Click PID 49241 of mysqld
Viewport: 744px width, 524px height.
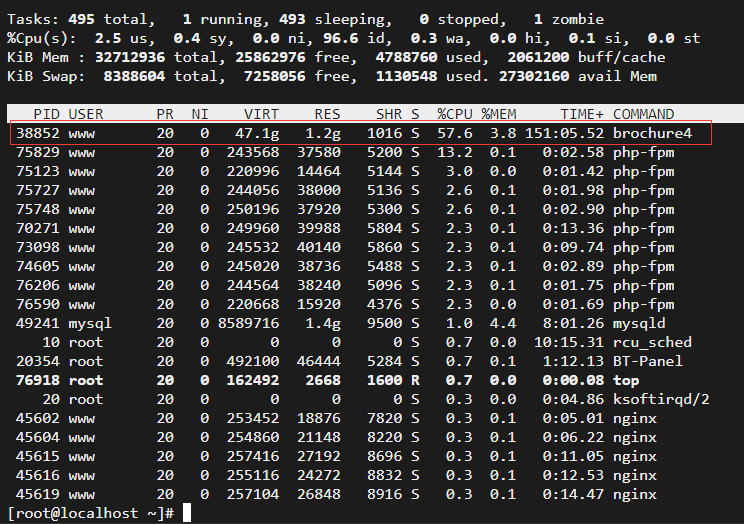pyautogui.click(x=38, y=323)
